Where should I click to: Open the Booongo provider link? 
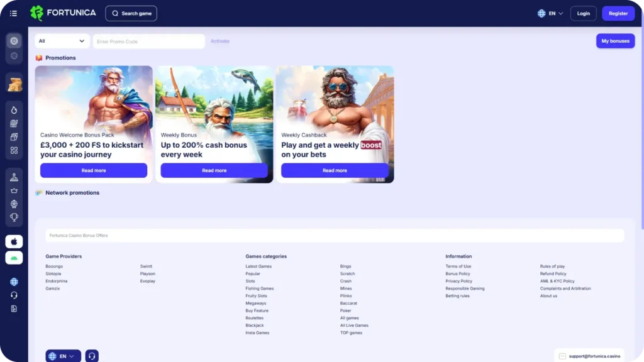54,266
